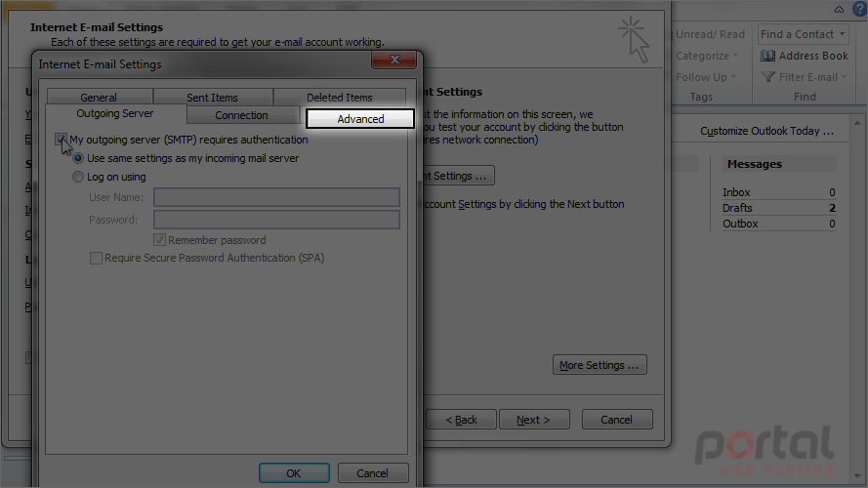The image size is (868, 488).
Task: Collapse the ribbon with the caret icon
Action: (840, 10)
